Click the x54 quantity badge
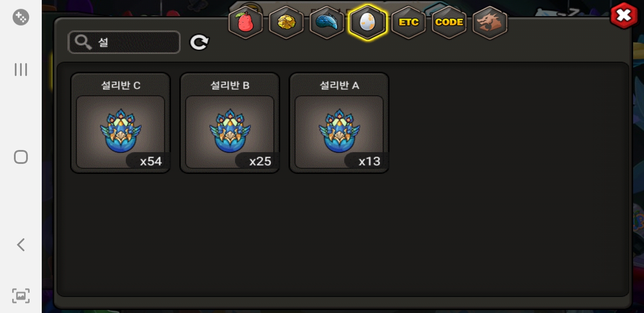Image resolution: width=644 pixels, height=313 pixels. point(148,161)
